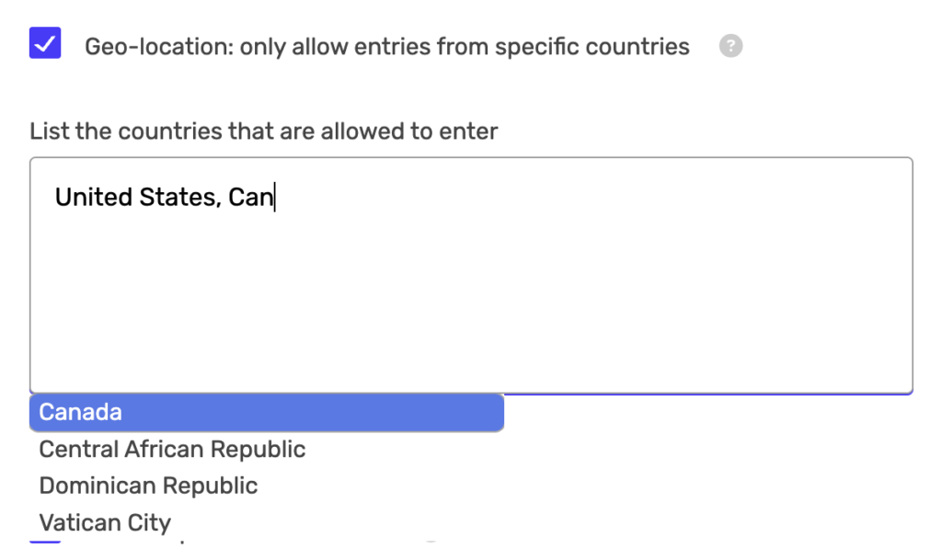Pick Dominican Republic in the suggestion list
Screen dimensions: 942x560
coord(148,486)
